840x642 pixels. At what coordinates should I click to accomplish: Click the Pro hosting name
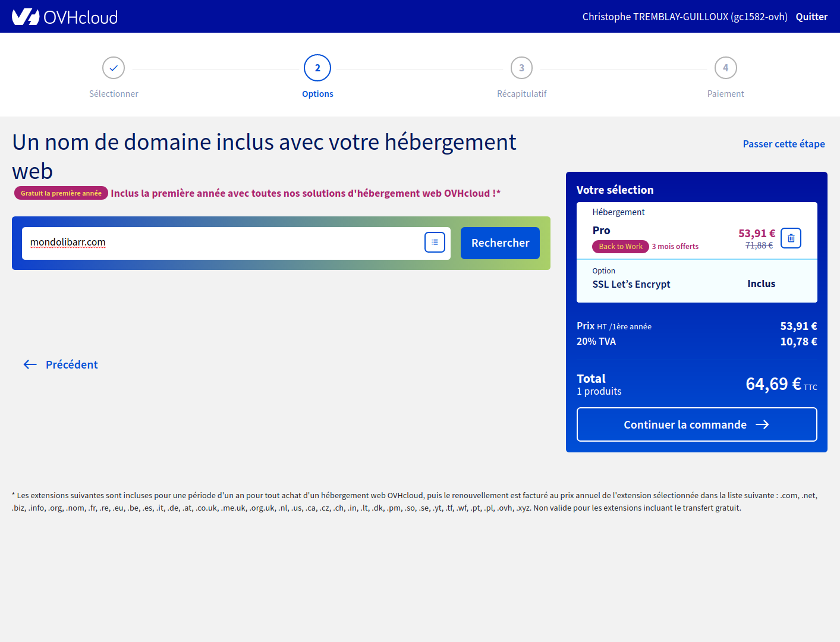coord(601,230)
